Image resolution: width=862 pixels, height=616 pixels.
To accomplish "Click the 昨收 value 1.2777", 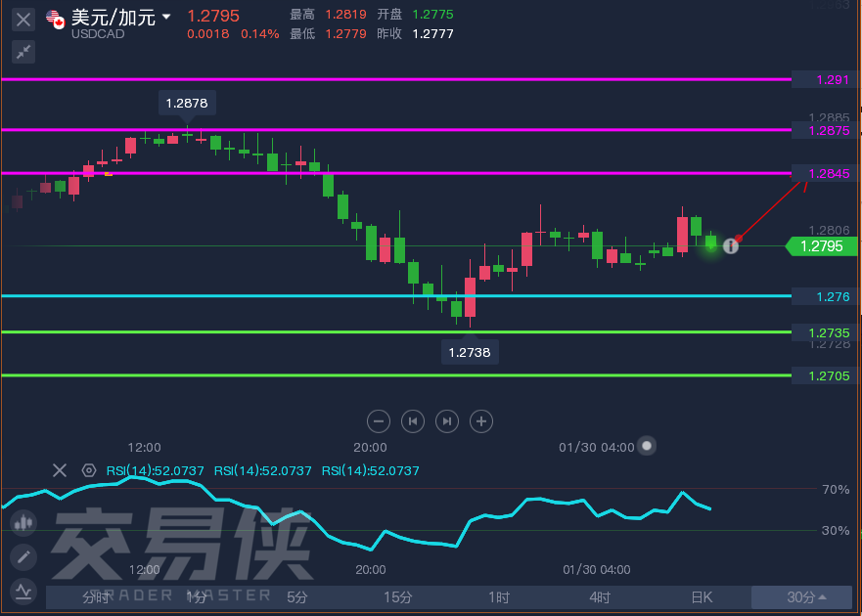I will coord(433,34).
